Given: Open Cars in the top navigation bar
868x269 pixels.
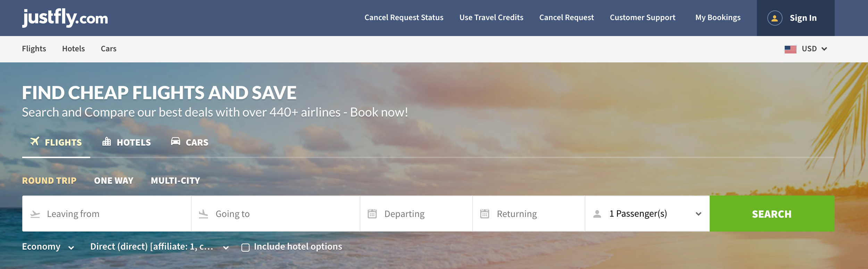Looking at the screenshot, I should coord(108,49).
